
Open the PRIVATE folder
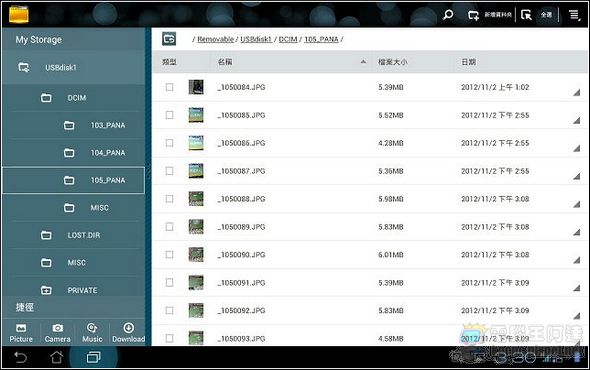point(73,290)
